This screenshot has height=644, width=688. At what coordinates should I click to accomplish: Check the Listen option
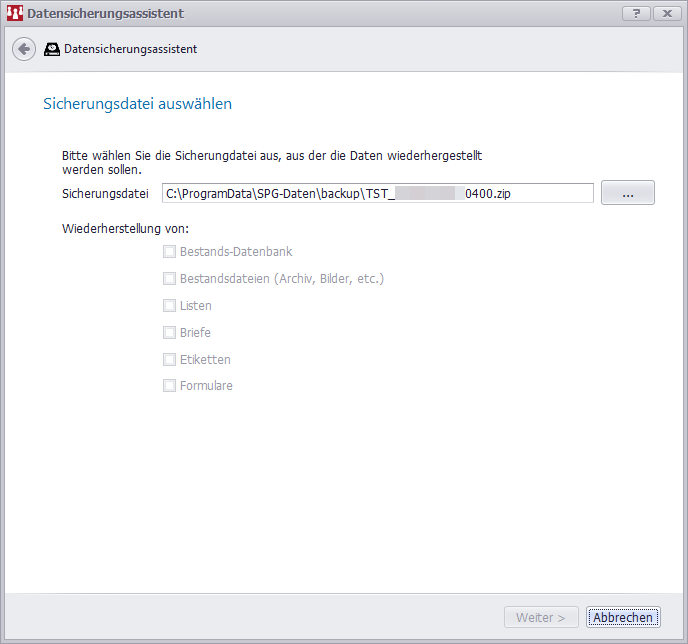click(x=169, y=306)
